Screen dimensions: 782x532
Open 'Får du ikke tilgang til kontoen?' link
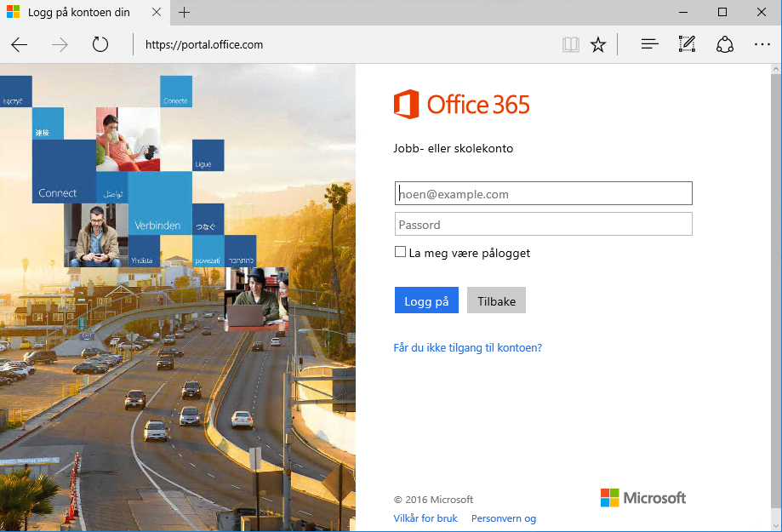pos(467,348)
